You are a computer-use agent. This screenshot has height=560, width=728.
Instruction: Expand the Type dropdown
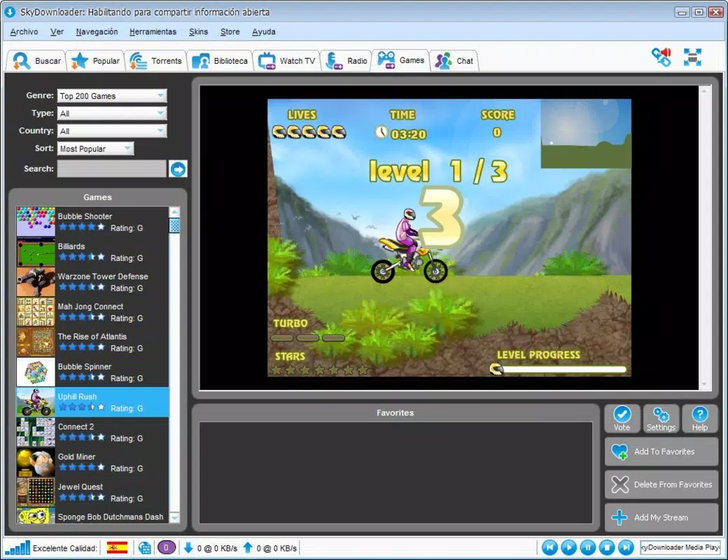coord(112,113)
